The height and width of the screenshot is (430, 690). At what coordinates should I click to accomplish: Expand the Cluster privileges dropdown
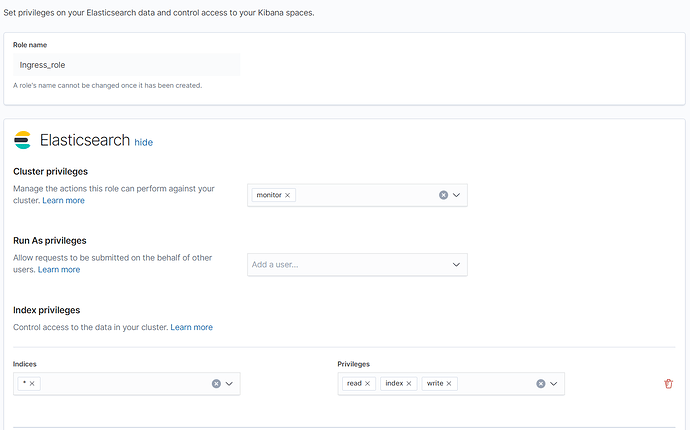coord(457,195)
